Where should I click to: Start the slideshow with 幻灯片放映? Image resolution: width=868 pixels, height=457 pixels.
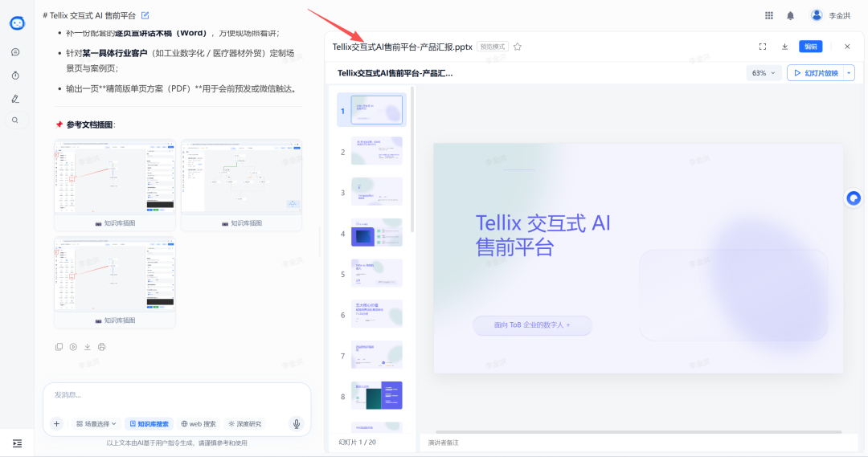coord(815,73)
